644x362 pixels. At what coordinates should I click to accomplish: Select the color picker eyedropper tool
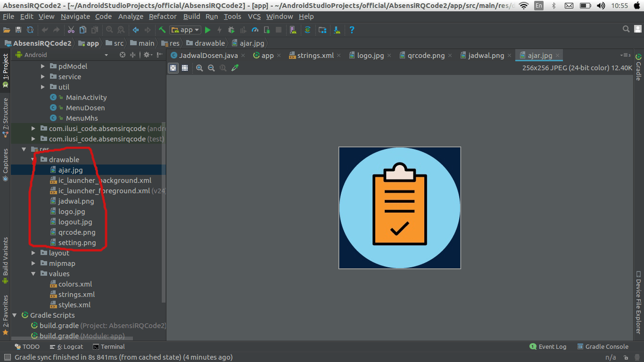coord(235,68)
